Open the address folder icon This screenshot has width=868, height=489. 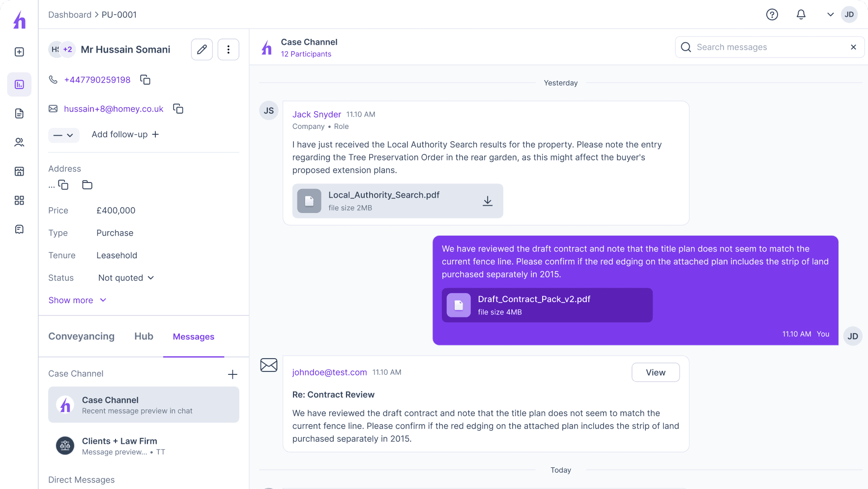[87, 185]
